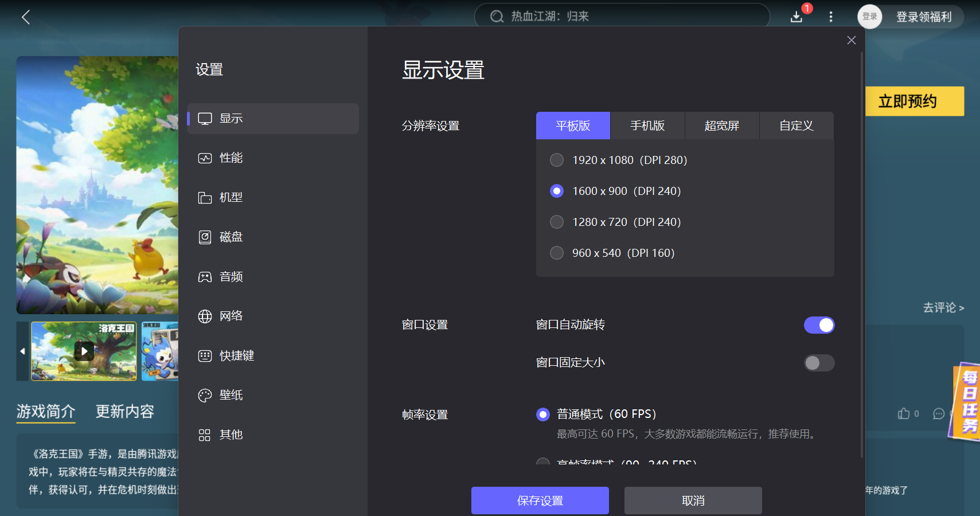This screenshot has width=980, height=516.
Task: Switch to 超宽屏 resolution tab
Action: coord(722,126)
